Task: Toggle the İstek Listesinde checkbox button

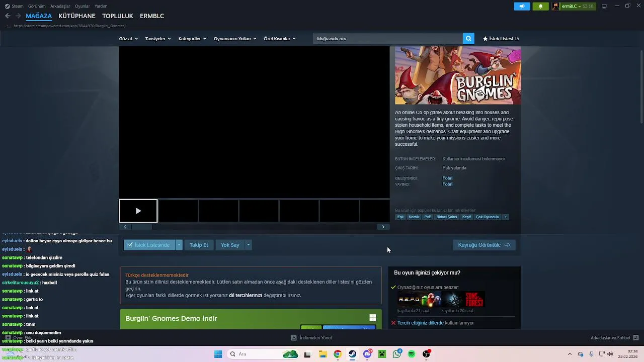Action: click(149, 245)
